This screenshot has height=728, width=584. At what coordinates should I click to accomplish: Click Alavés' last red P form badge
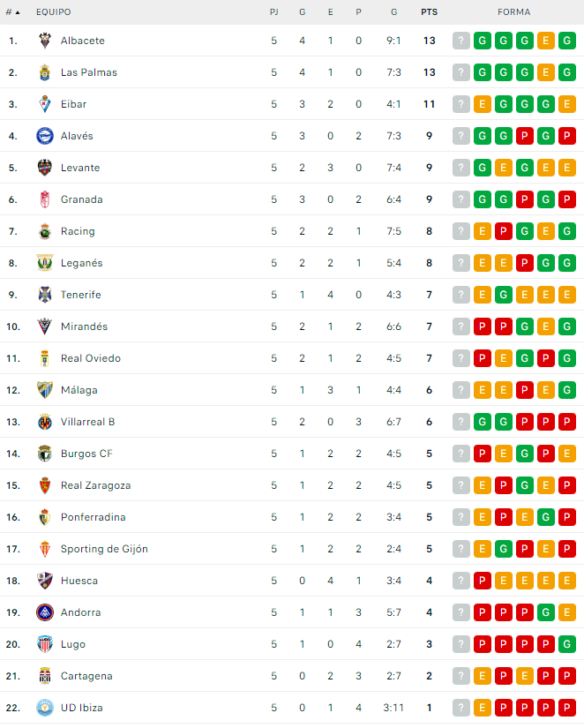[567, 136]
